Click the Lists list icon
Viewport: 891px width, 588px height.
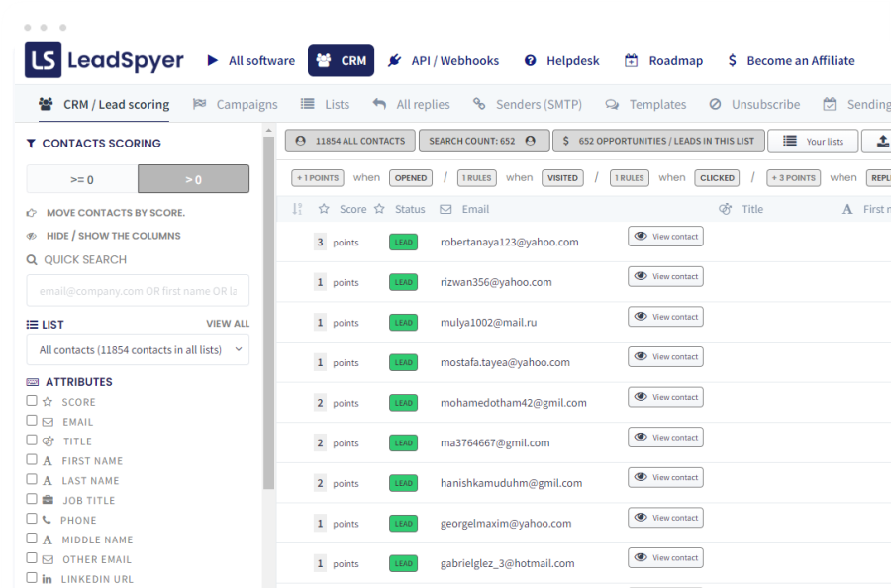coord(308,104)
